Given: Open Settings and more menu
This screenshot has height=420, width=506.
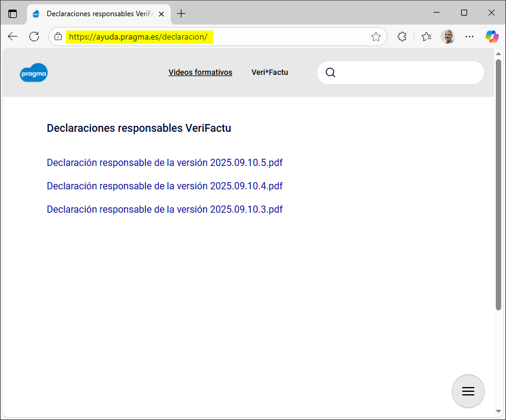Looking at the screenshot, I should point(469,37).
